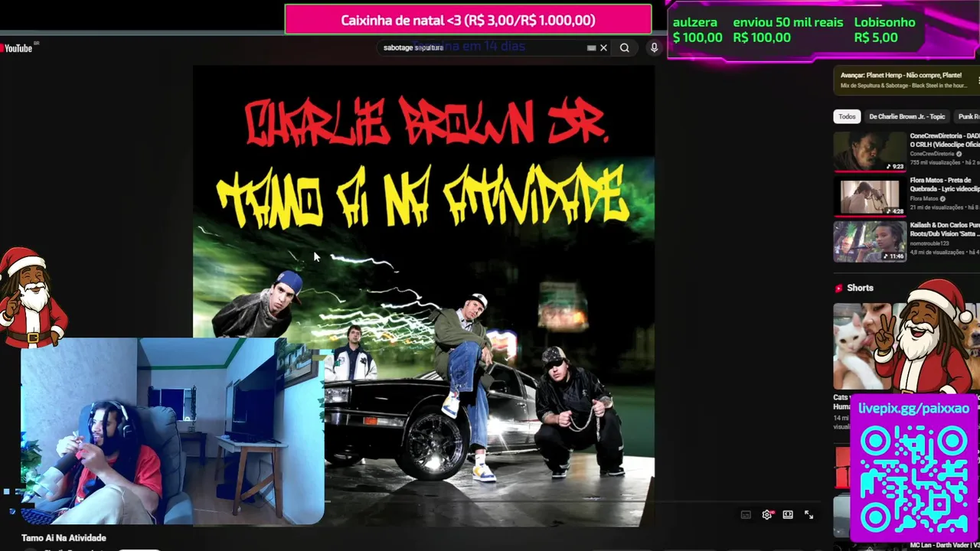Click 'Flora Matos - Preta de Quebrada' title
This screenshot has height=551, width=980.
click(x=945, y=184)
